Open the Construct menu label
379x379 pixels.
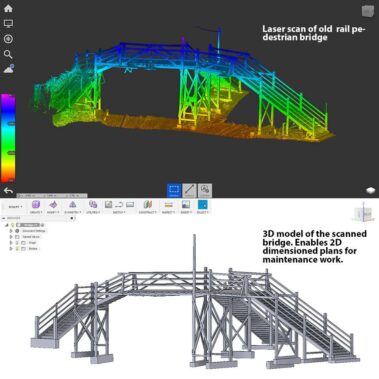(x=148, y=212)
